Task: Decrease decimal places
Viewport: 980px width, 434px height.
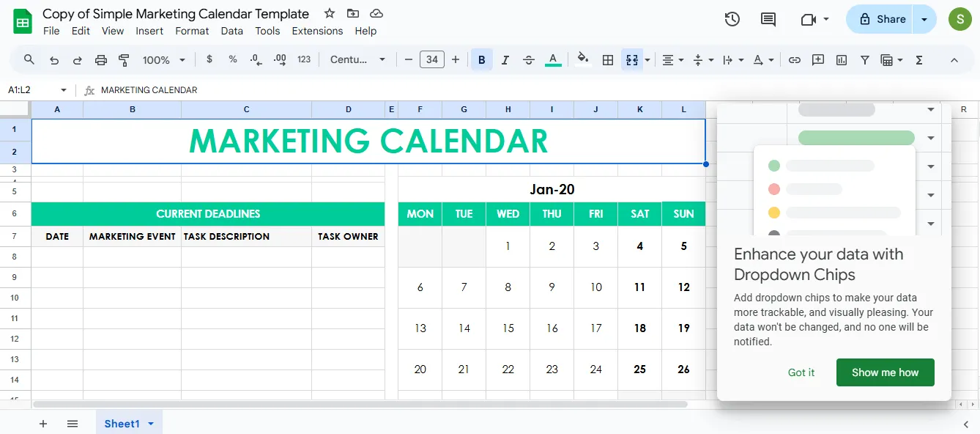Action: pyautogui.click(x=256, y=59)
